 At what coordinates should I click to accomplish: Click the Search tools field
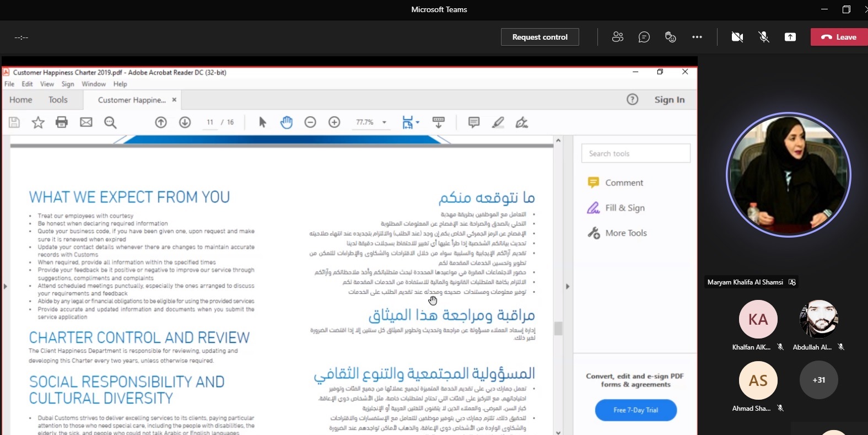[x=636, y=153]
